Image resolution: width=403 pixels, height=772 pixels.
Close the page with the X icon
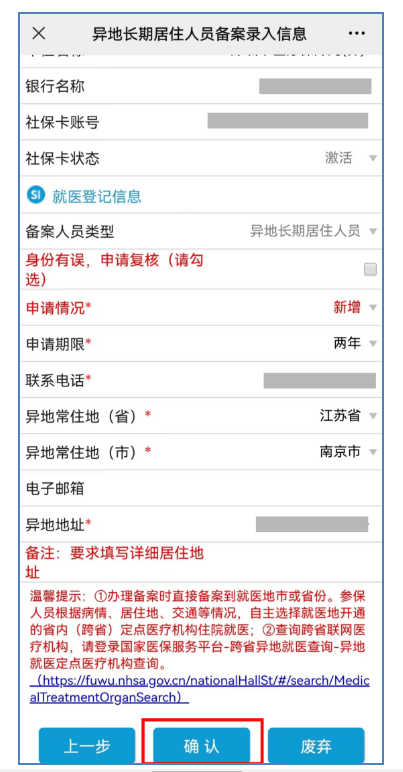[x=38, y=33]
